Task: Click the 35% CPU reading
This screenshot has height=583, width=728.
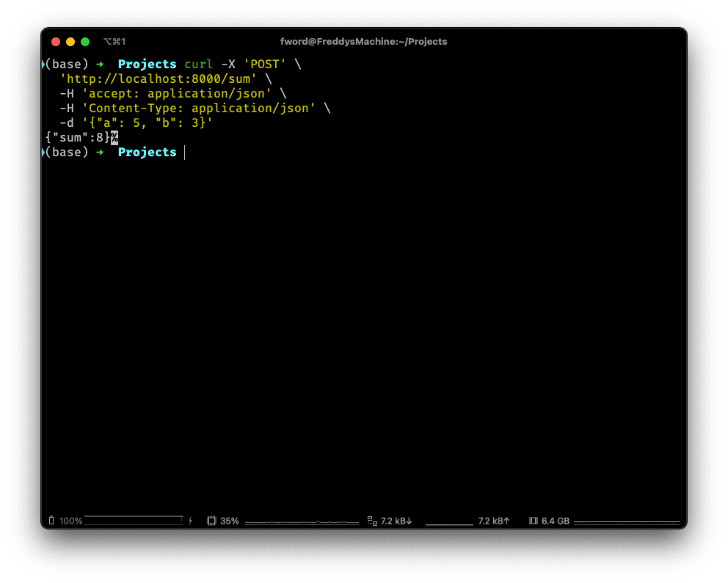Action: (230, 521)
